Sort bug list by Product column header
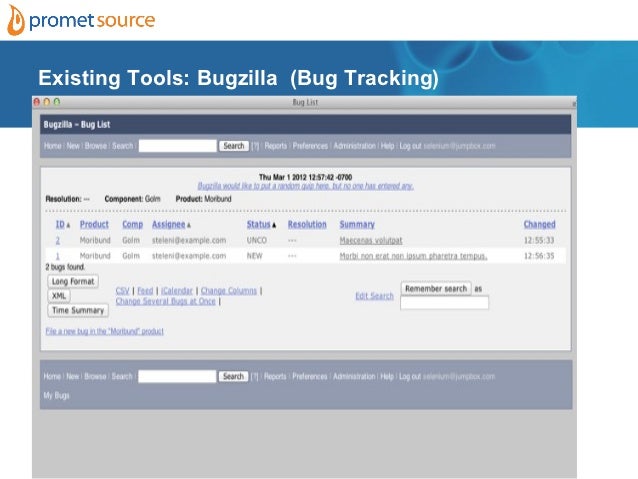Viewport: 638px width, 479px height. tap(94, 225)
